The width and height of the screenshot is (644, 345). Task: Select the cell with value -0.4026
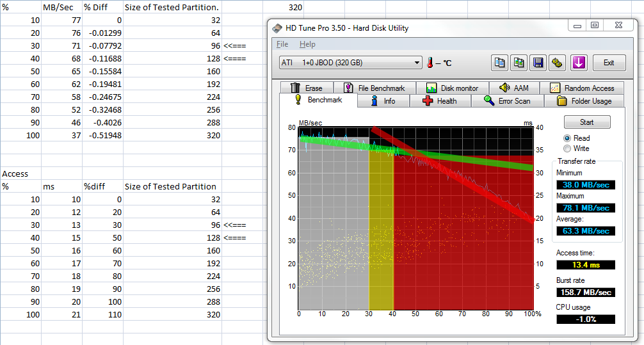point(102,122)
